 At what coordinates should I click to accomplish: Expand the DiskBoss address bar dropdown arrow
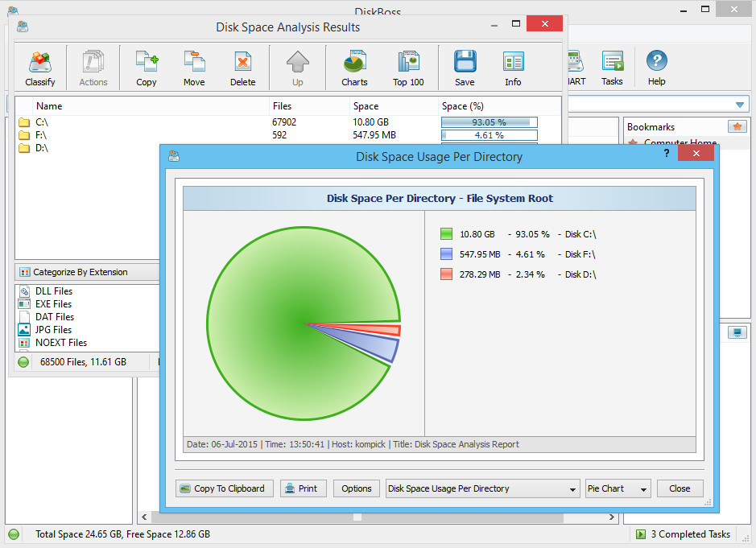[x=740, y=105]
